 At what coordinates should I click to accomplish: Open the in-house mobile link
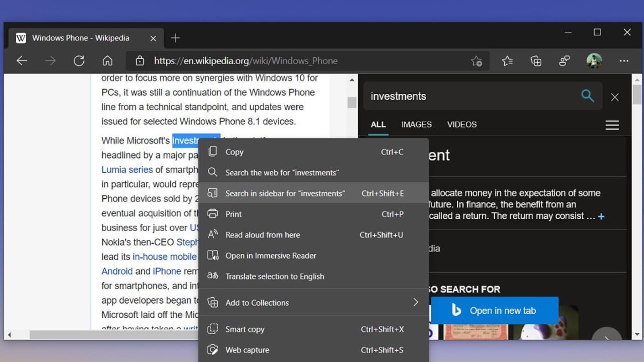(x=165, y=257)
